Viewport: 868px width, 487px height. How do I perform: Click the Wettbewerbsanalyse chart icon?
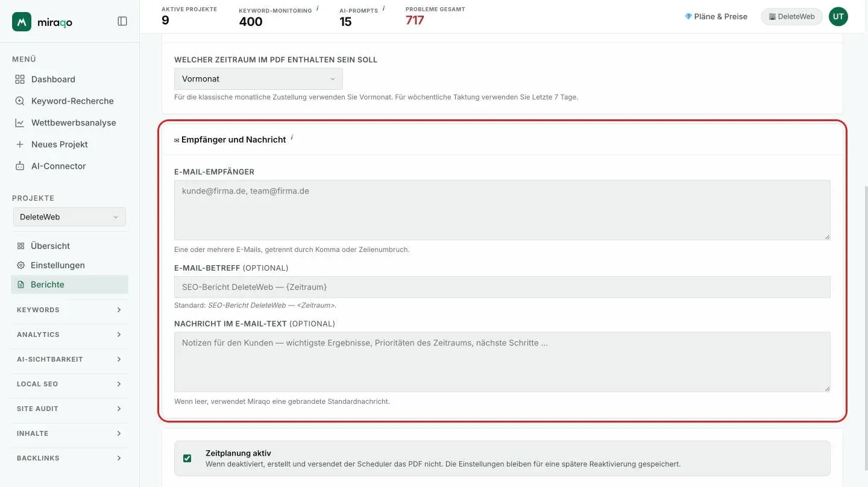[20, 122]
